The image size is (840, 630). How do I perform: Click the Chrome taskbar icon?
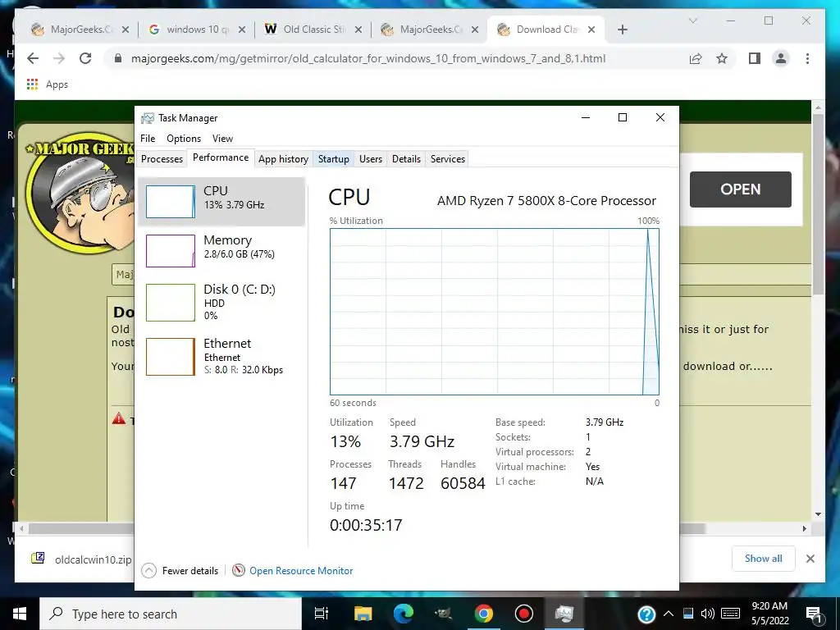pos(483,614)
